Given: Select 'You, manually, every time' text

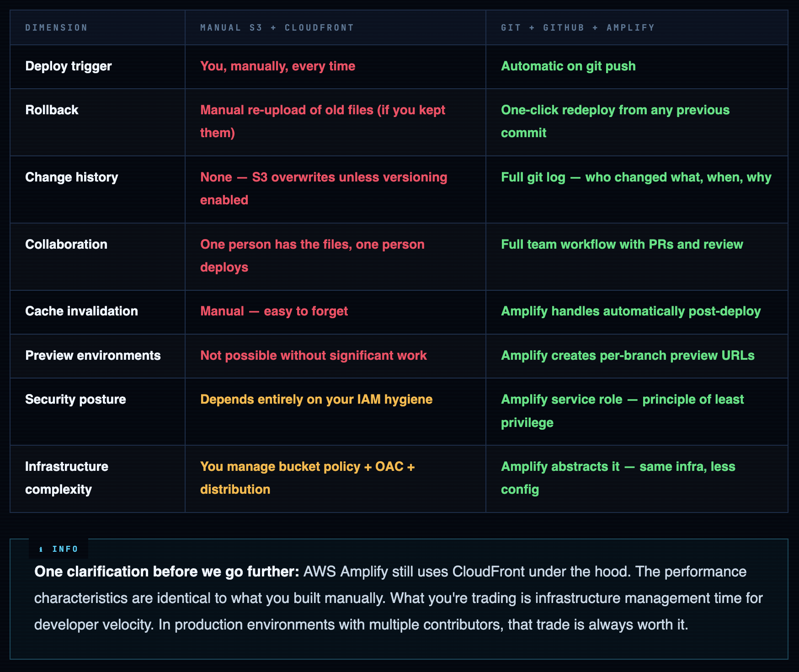Looking at the screenshot, I should point(277,66).
